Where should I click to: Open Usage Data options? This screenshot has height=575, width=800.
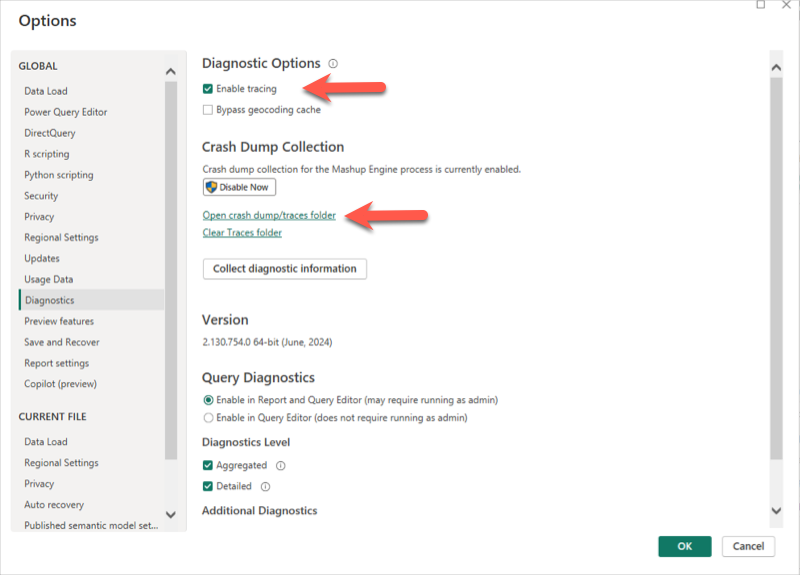pos(49,279)
